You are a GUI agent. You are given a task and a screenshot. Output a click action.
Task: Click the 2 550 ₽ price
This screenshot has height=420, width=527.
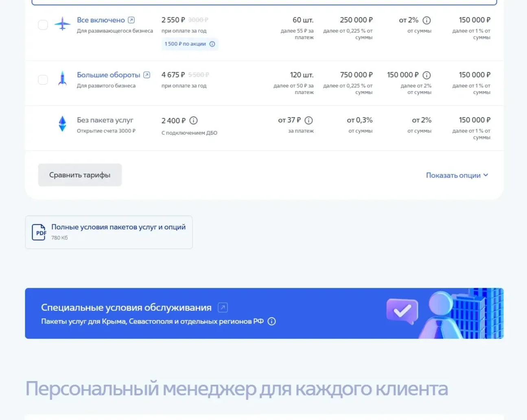(173, 20)
